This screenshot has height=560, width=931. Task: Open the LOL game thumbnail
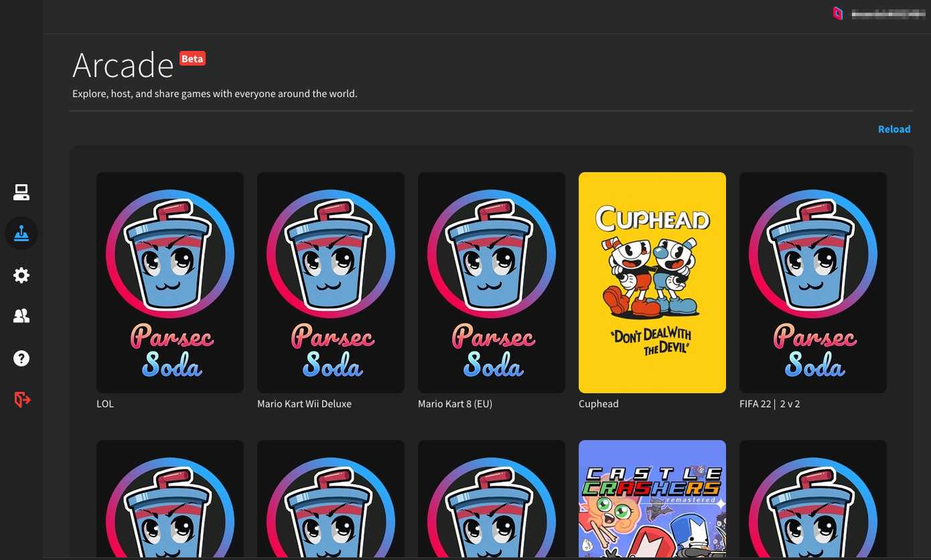(170, 283)
